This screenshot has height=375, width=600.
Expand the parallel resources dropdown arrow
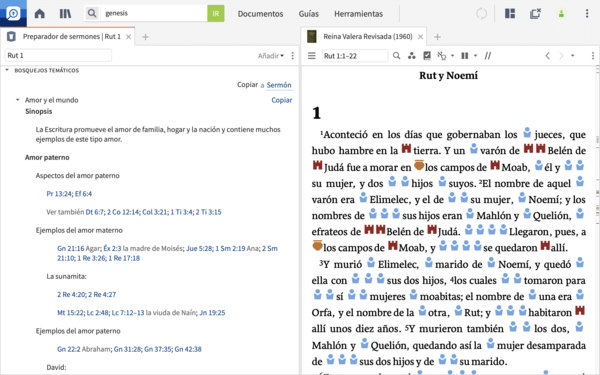pos(476,56)
